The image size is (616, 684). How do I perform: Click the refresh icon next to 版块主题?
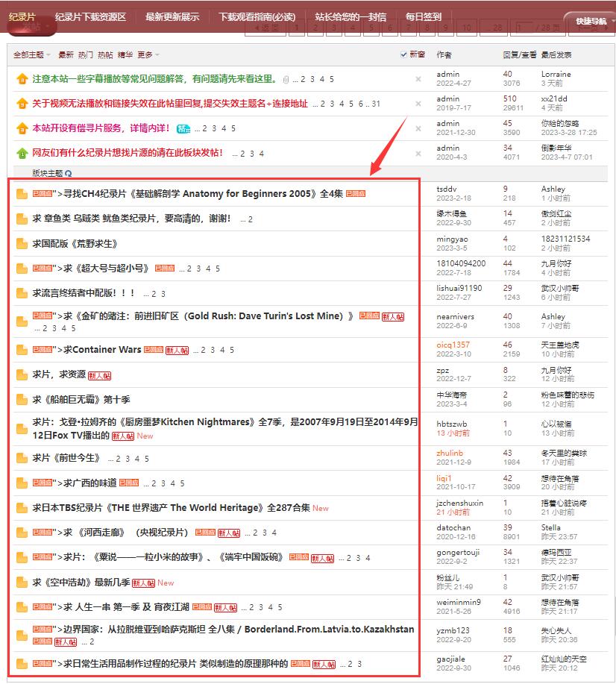pos(69,173)
